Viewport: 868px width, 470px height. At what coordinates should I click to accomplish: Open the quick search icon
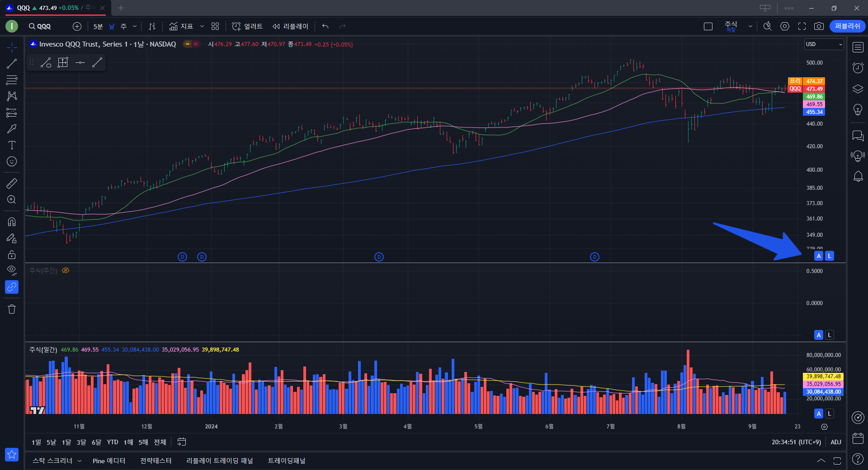tap(767, 26)
